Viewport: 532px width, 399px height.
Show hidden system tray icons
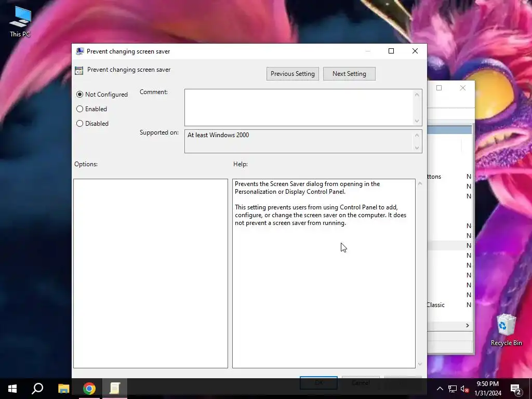[440, 389]
